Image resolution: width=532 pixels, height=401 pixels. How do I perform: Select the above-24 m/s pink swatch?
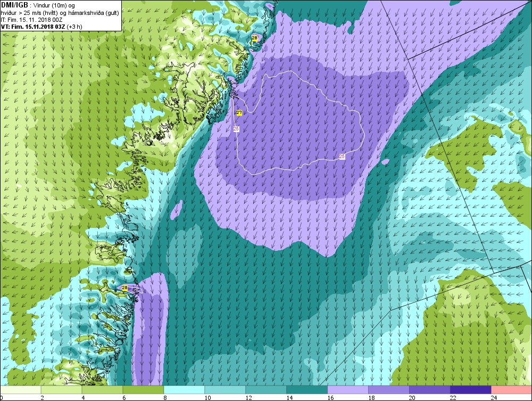[x=511, y=390]
